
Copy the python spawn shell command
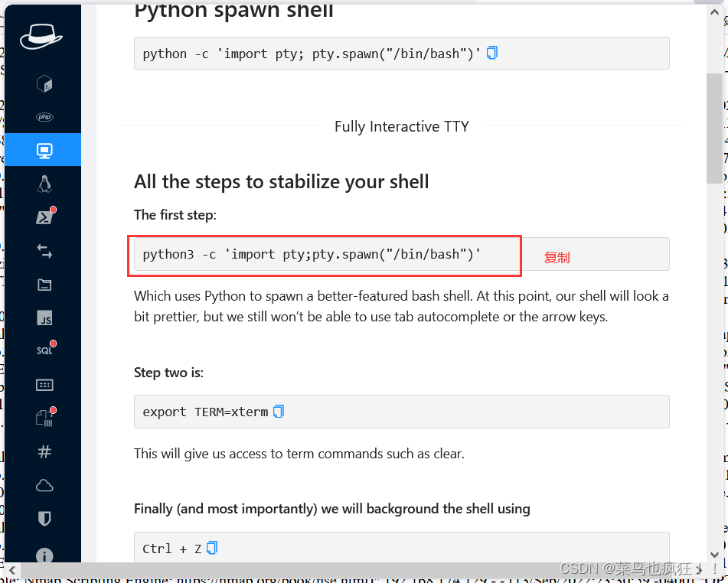(x=492, y=53)
